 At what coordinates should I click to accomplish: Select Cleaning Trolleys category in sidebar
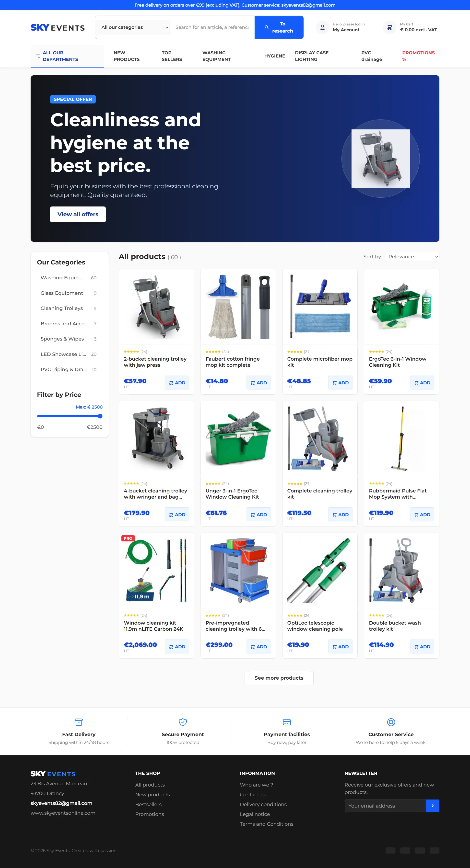(62, 308)
